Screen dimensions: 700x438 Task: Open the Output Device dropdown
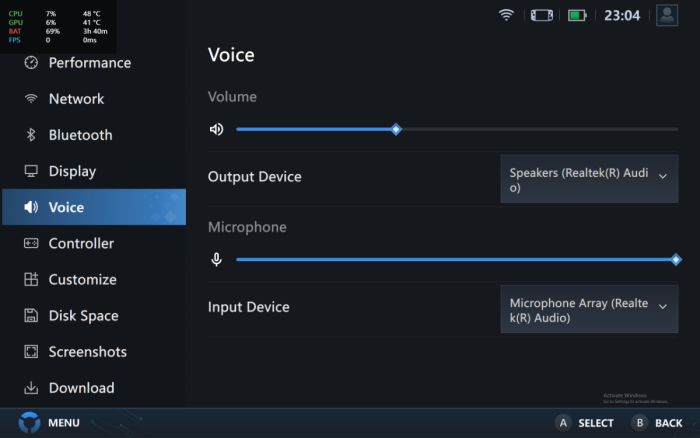pos(589,179)
